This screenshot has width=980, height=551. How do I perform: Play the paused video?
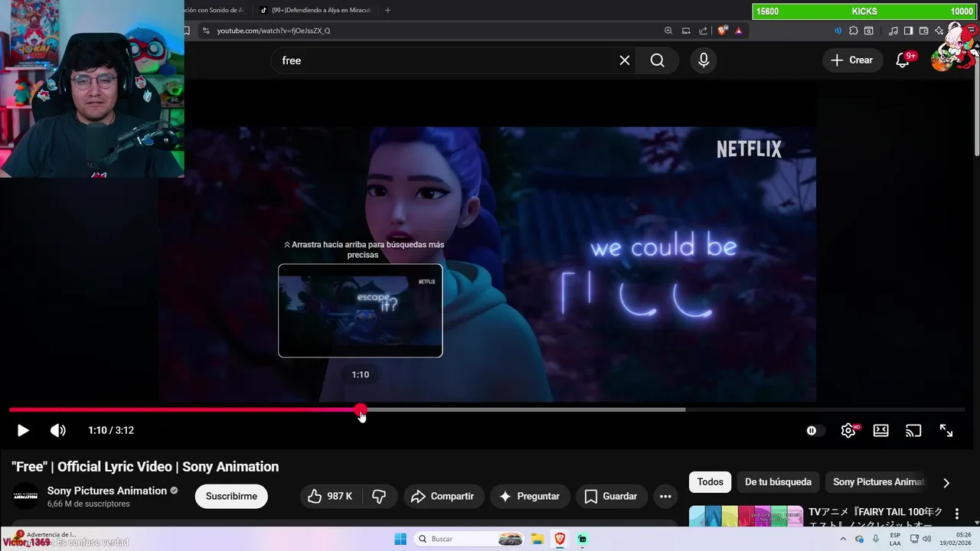tap(23, 431)
